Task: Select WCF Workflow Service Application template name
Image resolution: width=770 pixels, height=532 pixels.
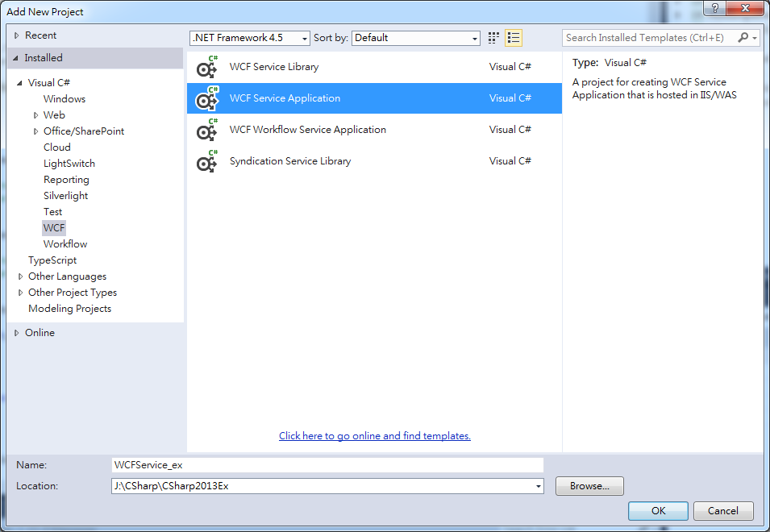Action: point(308,130)
